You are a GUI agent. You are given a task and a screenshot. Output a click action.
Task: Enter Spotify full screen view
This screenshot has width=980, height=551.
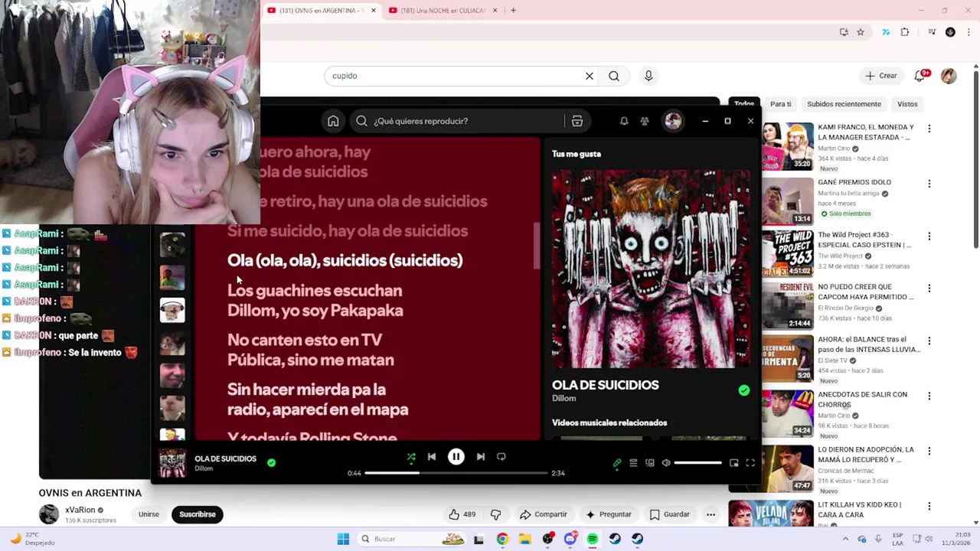pyautogui.click(x=750, y=463)
